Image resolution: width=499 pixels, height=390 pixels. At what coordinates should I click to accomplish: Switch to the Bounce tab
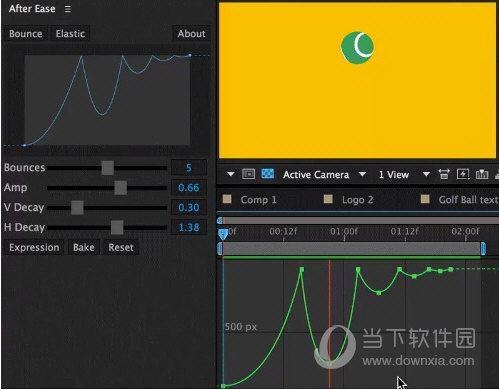(x=26, y=34)
